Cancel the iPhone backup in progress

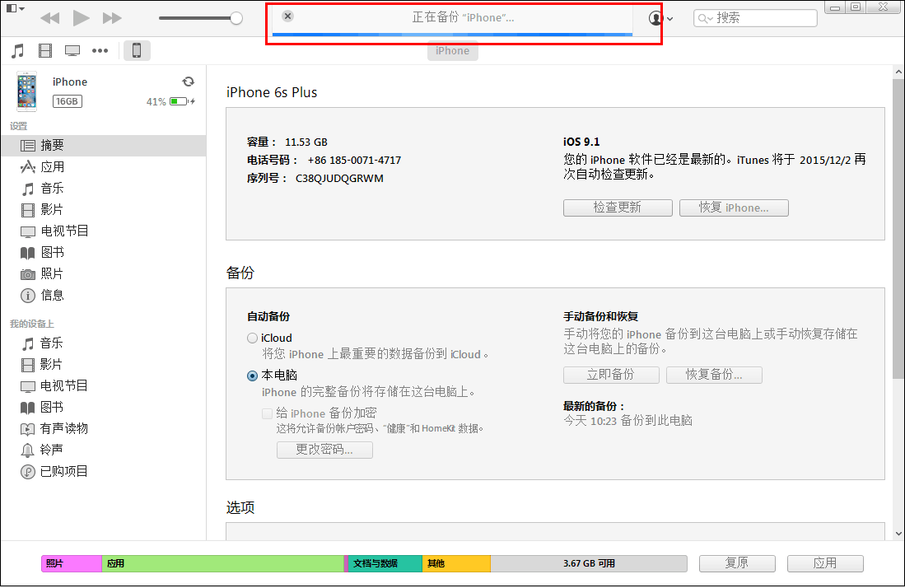287,16
